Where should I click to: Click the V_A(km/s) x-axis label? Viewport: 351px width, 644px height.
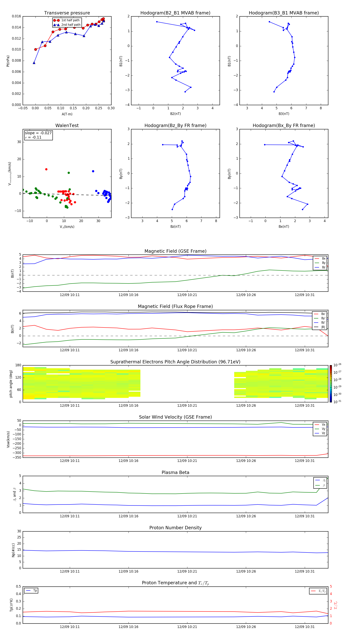[67, 227]
